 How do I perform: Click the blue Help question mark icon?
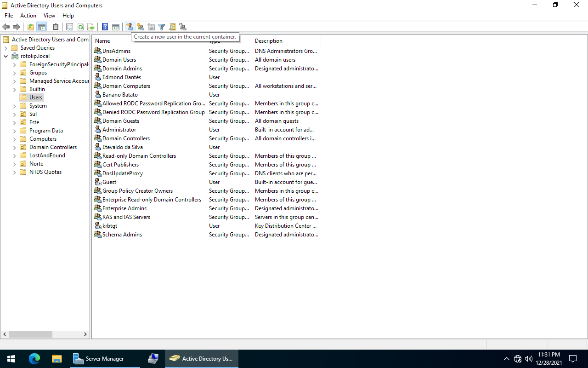pos(105,27)
